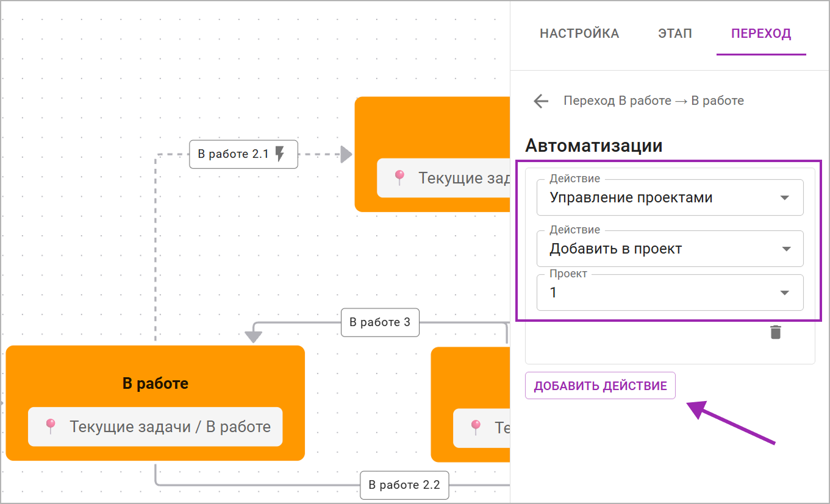The height and width of the screenshot is (504, 830).
Task: Open the Управление проектами dropdown
Action: 670,197
